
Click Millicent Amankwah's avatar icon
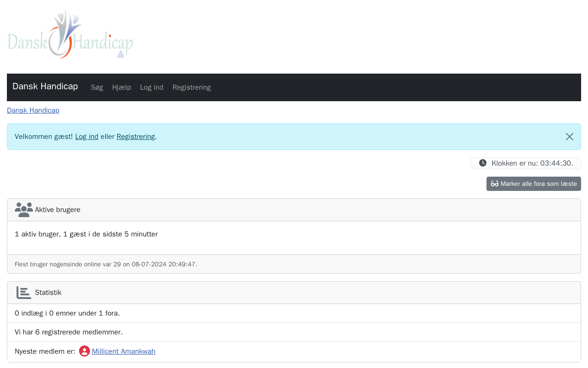85,351
